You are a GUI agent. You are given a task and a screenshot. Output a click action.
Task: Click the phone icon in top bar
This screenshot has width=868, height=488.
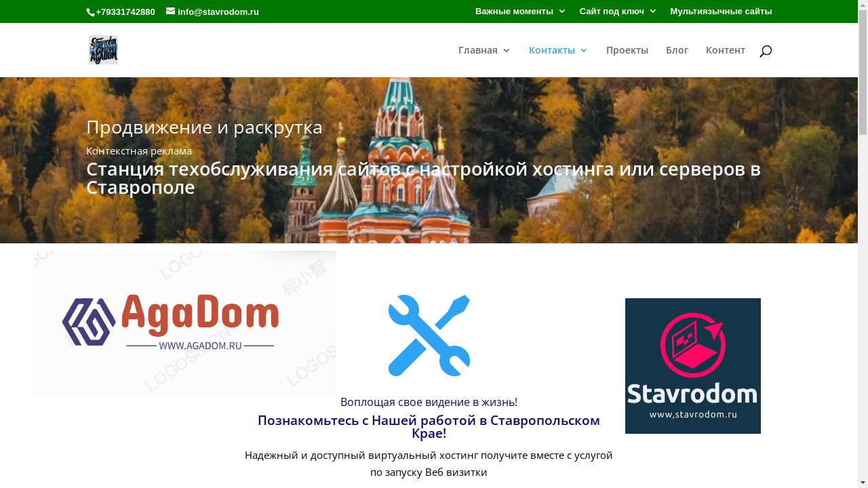pos(90,12)
